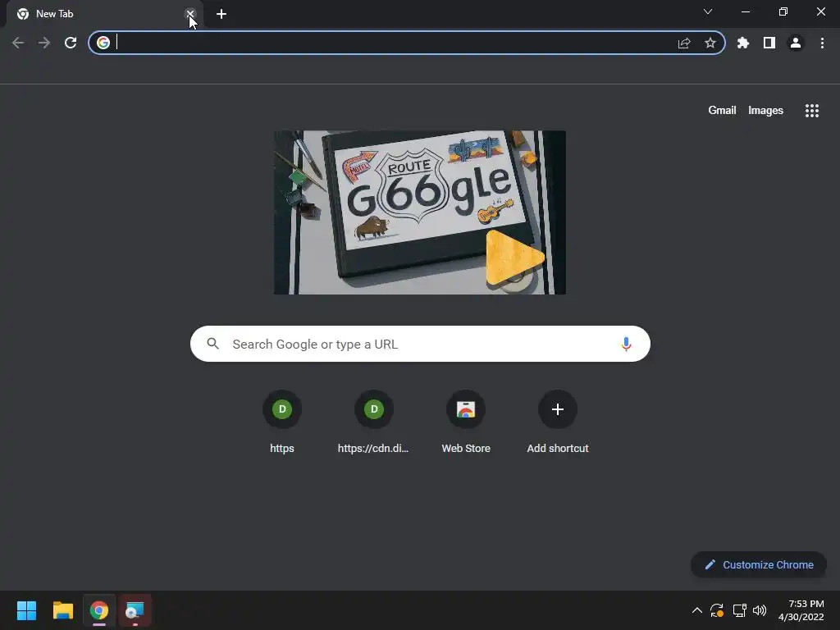Image resolution: width=840 pixels, height=630 pixels.
Task: Open Chrome's three-dot menu
Action: click(822, 43)
